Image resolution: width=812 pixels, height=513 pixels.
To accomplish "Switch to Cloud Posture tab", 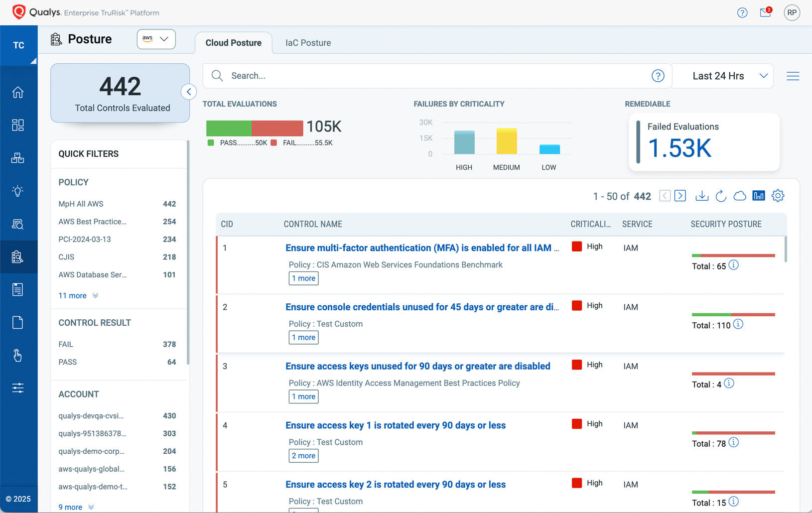I will 234,43.
